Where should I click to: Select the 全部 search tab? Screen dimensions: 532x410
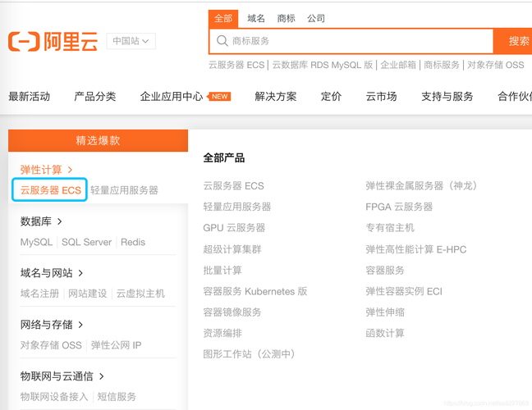point(223,18)
